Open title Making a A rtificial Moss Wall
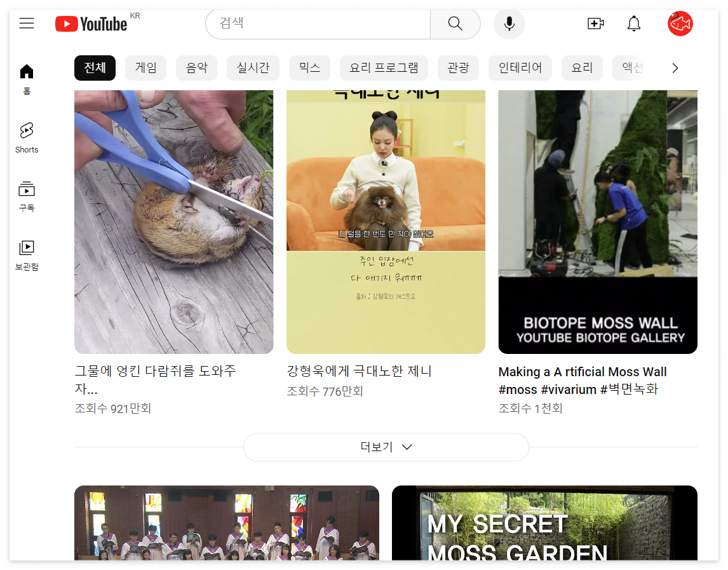The height and width of the screenshot is (570, 728). [583, 381]
